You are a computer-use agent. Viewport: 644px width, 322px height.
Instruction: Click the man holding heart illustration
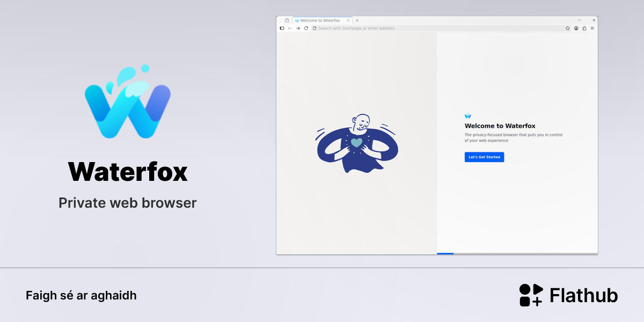click(357, 143)
